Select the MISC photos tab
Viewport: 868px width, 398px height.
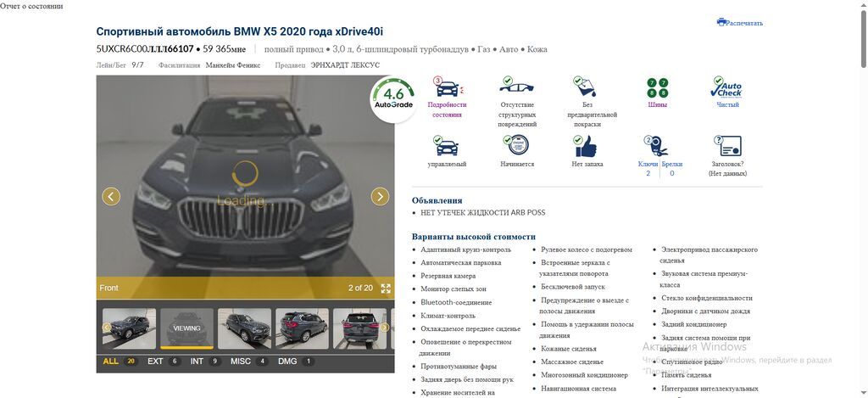pos(250,362)
